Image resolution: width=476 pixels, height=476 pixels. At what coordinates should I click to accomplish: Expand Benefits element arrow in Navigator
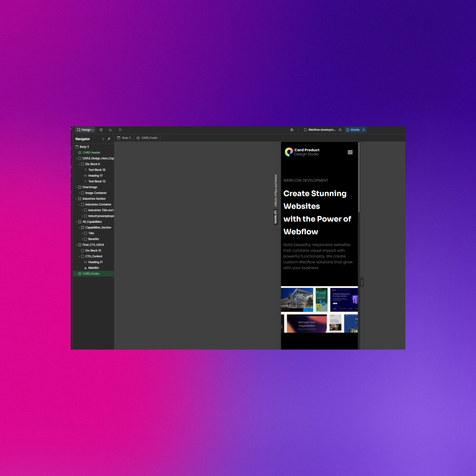coord(82,239)
